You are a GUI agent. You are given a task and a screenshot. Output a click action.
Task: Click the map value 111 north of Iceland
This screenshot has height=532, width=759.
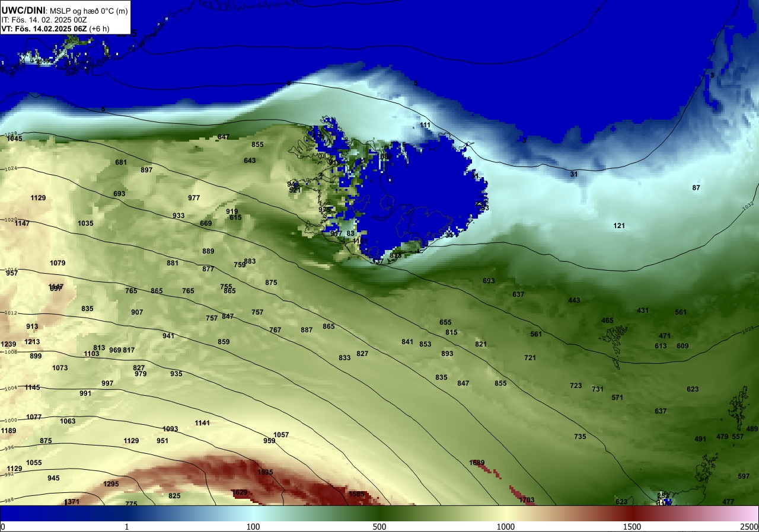[425, 125]
